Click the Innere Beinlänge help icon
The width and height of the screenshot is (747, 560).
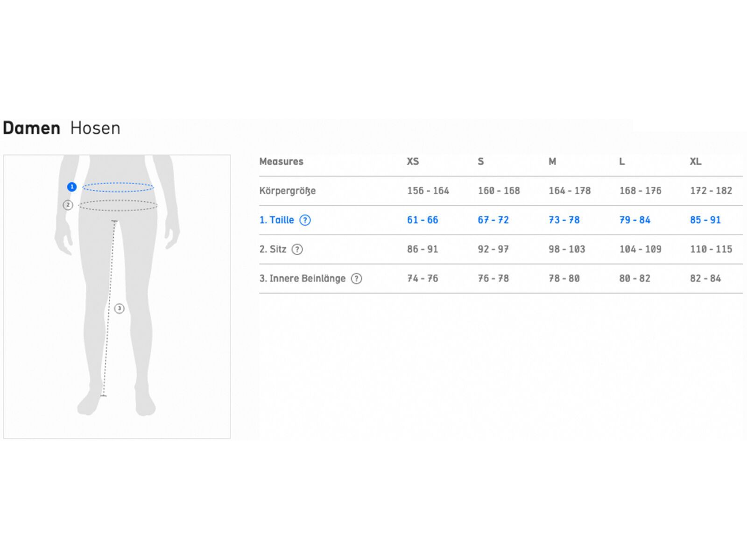click(x=356, y=279)
